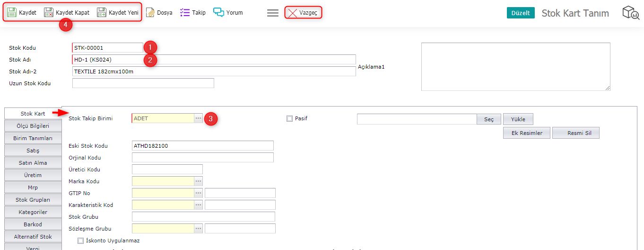Enable the İskonto Uygulanmaz checkbox
The width and height of the screenshot is (644, 250).
pos(80,241)
